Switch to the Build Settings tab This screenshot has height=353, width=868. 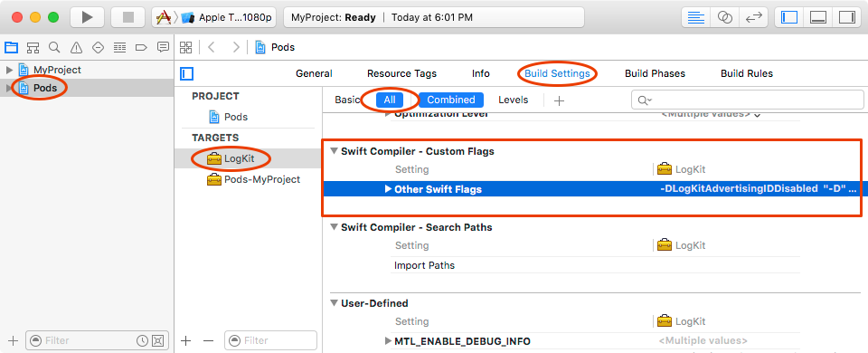(557, 73)
